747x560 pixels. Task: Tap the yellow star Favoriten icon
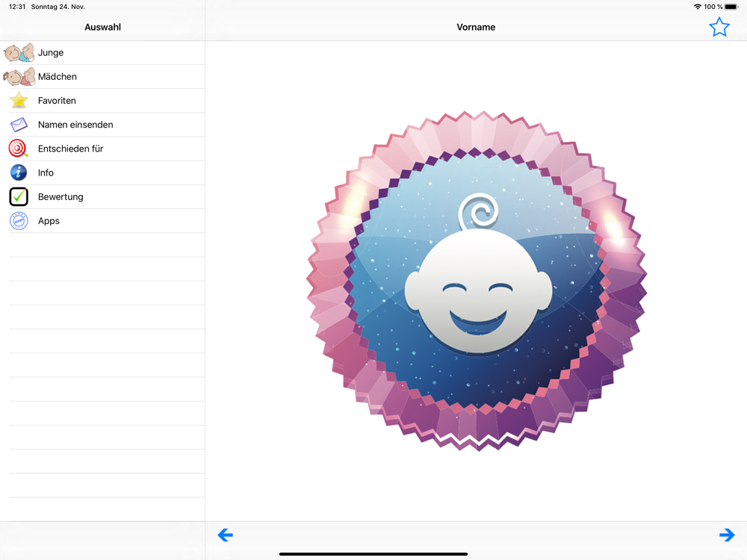(19, 101)
